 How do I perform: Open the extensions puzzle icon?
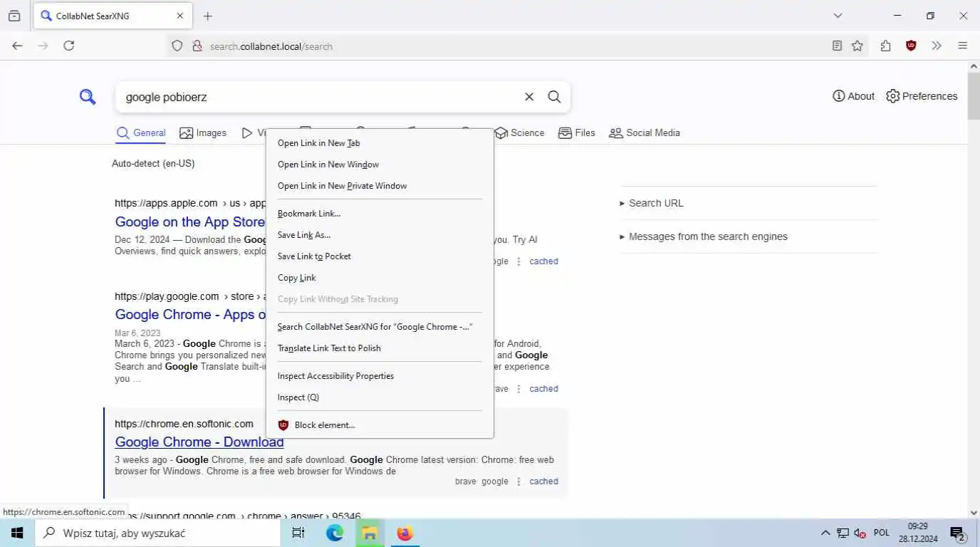(x=885, y=46)
